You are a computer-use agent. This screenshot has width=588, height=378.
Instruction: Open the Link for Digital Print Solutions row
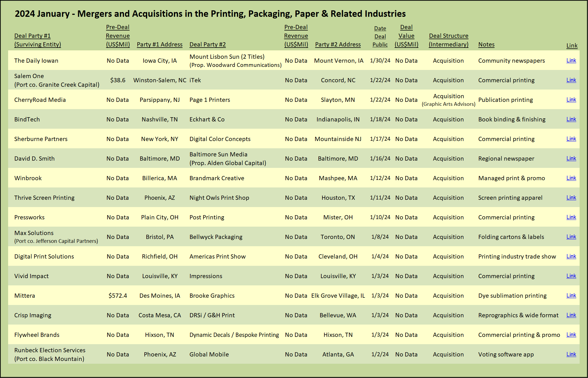point(571,256)
